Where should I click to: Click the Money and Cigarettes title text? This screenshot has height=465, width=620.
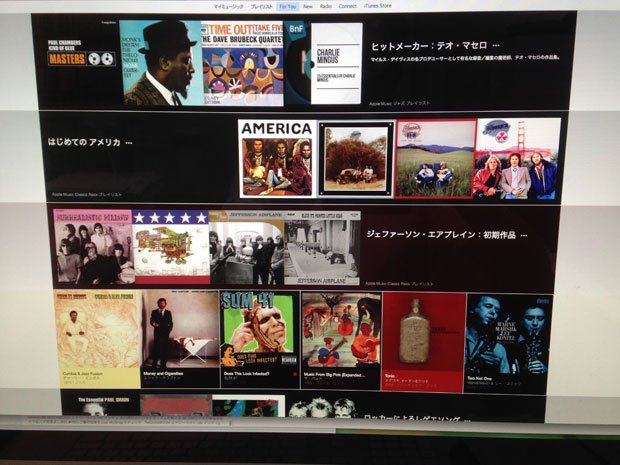point(163,373)
